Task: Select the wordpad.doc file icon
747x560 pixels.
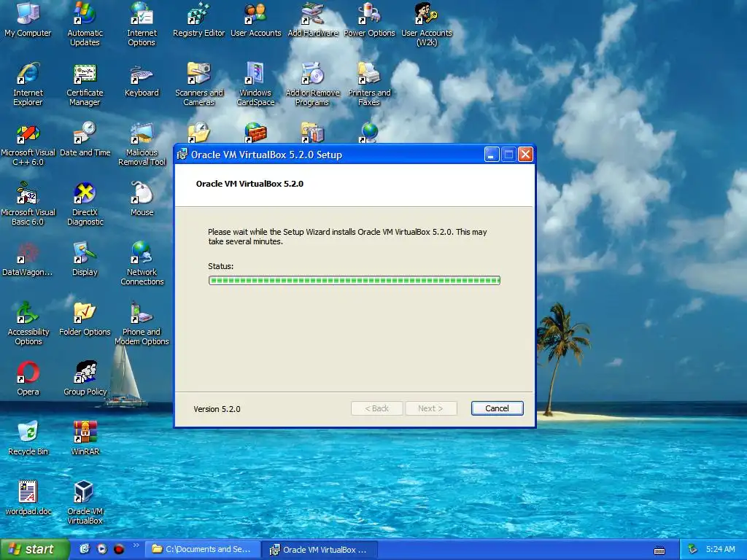Action: pyautogui.click(x=28, y=498)
